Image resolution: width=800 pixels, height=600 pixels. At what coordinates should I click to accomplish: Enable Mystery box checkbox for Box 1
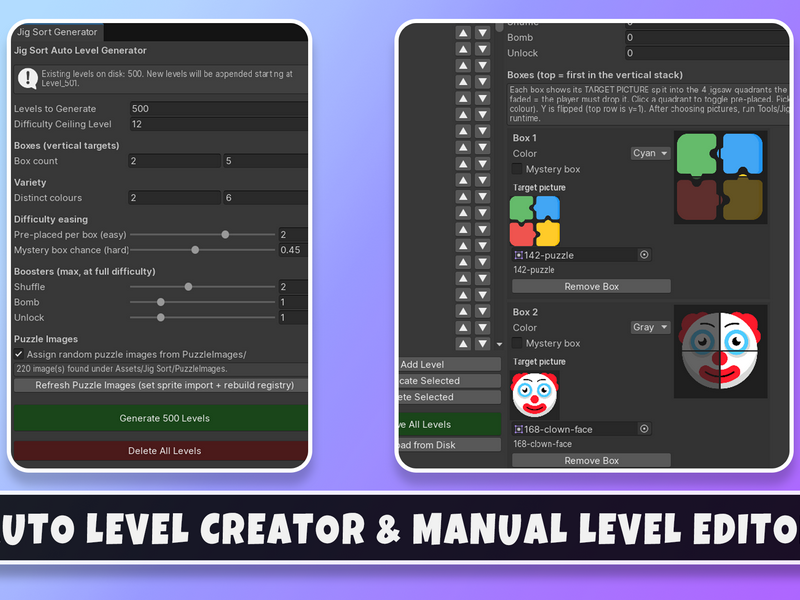click(517, 169)
